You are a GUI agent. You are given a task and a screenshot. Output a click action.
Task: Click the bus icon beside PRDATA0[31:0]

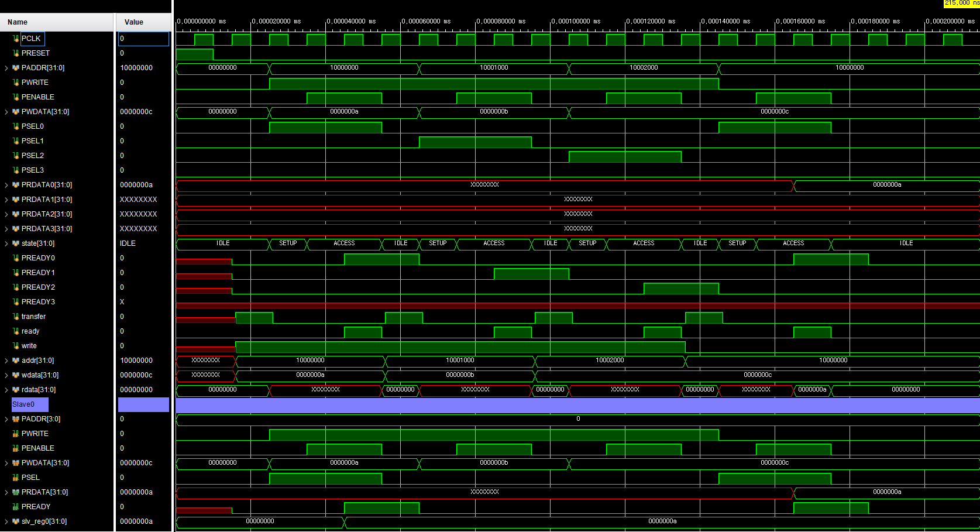pyautogui.click(x=16, y=185)
